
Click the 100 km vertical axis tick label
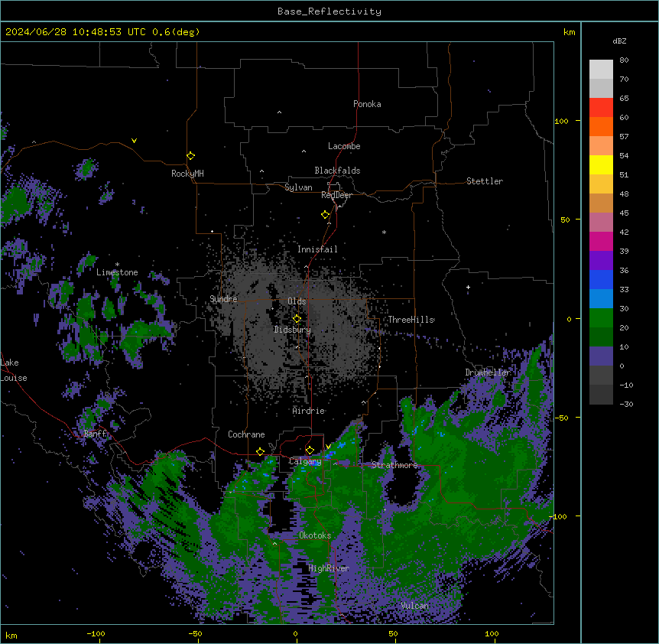[561, 121]
